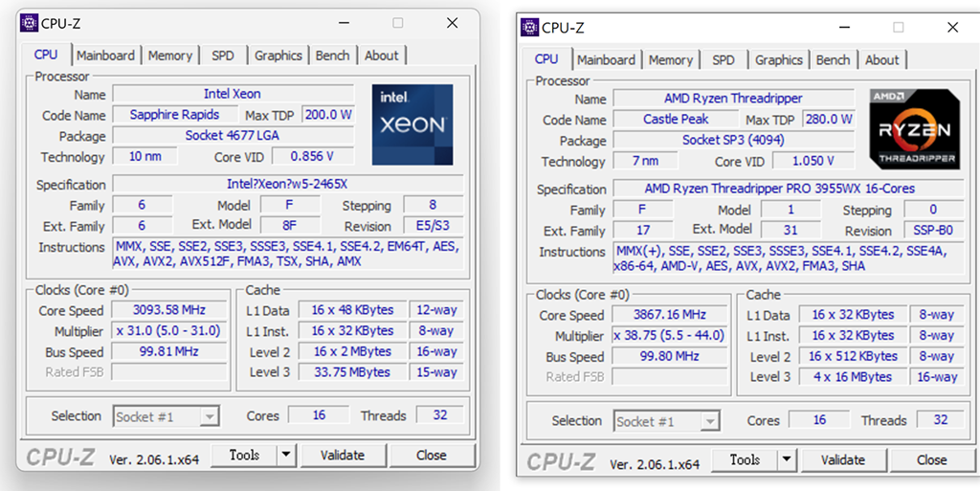The image size is (980, 491).
Task: Click the CPU-Z app icon in the left window title bar
Action: 29,23
